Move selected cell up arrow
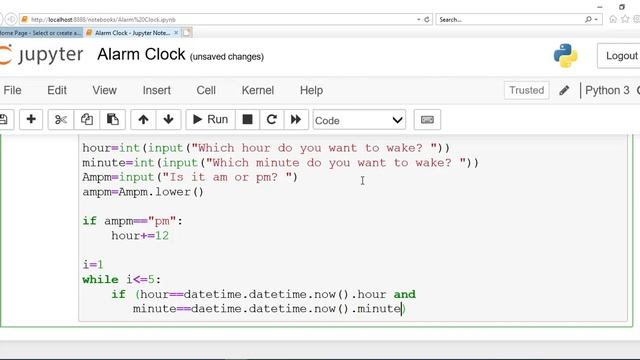 pos(143,120)
